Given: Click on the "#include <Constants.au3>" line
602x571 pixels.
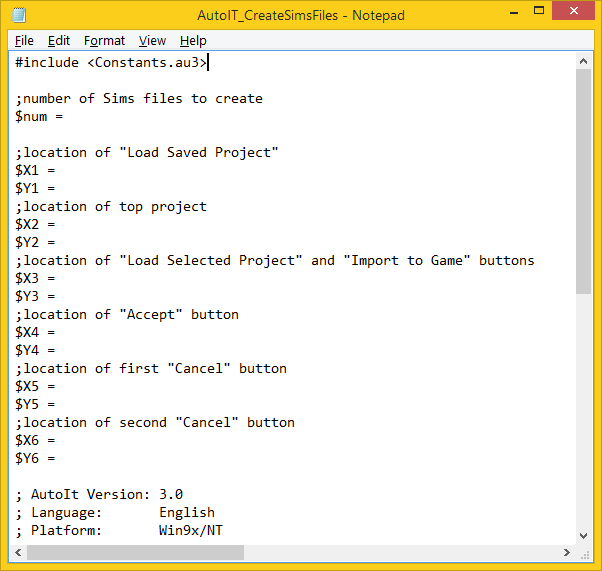Looking at the screenshot, I should tap(110, 63).
